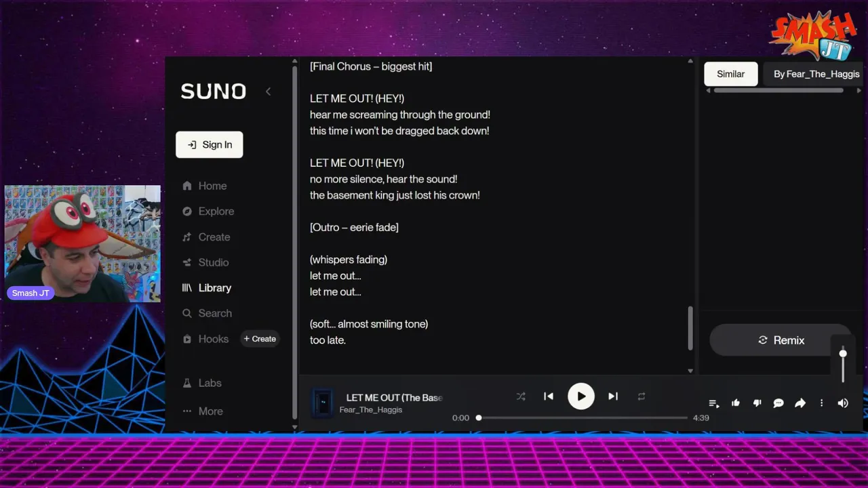Open the play queue icon
The image size is (868, 488).
point(713,403)
